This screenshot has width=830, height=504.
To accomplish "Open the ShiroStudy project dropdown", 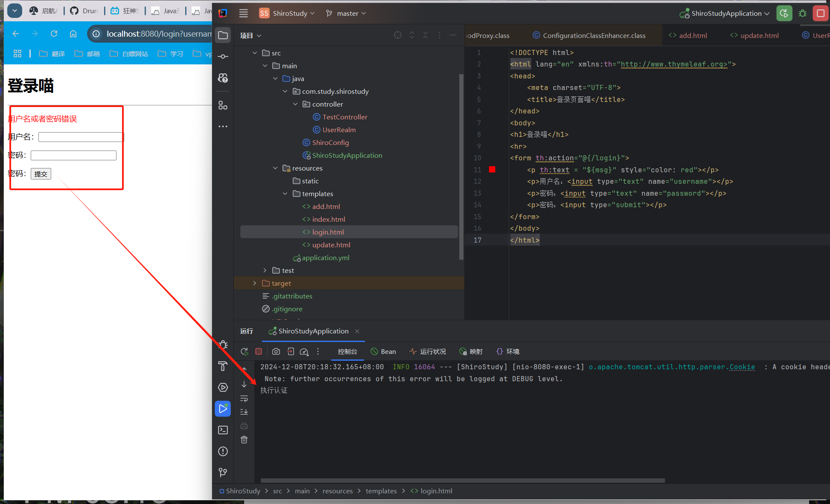I will click(287, 13).
